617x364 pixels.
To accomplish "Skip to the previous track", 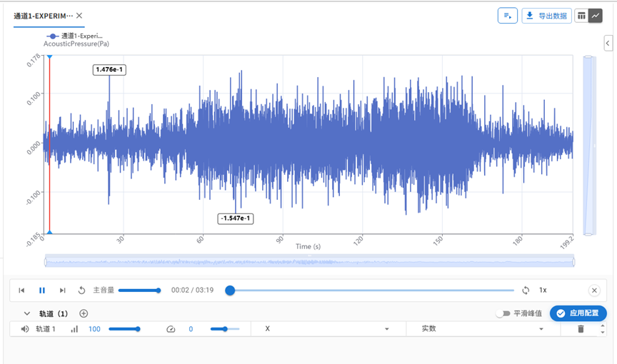I will tap(21, 290).
